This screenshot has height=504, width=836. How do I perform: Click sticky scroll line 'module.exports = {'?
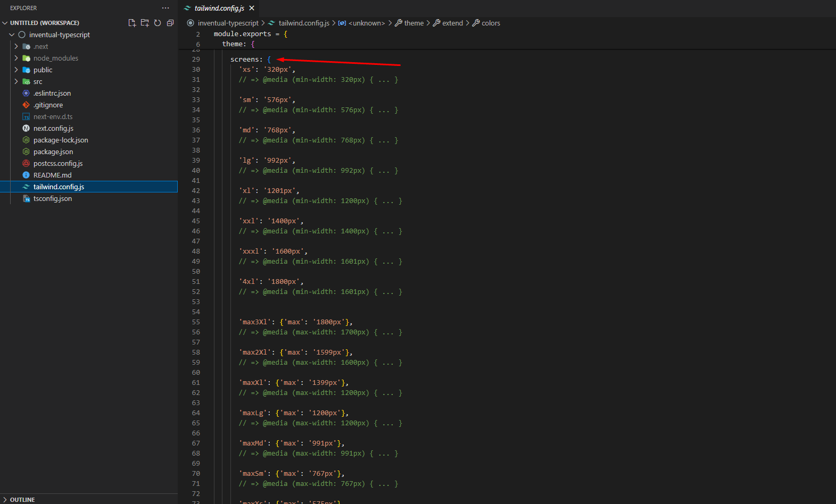250,34
